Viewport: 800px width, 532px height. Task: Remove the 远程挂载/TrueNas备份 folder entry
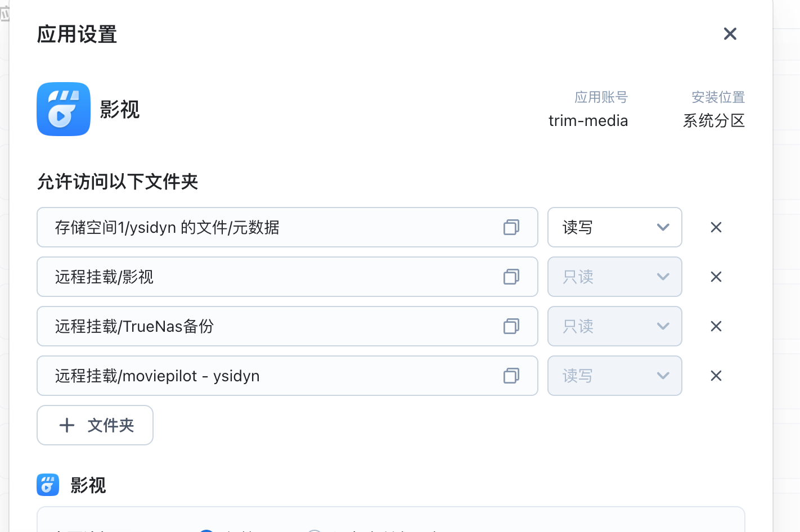click(x=716, y=326)
